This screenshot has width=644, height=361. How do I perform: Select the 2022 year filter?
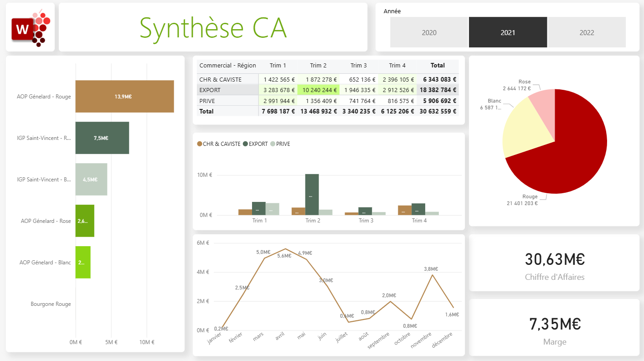click(x=587, y=32)
